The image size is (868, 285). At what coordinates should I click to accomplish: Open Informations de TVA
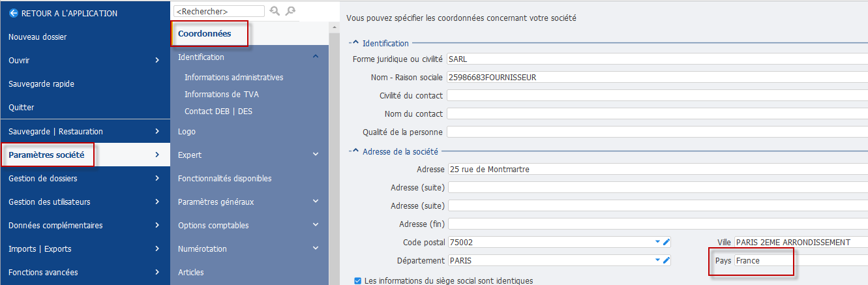tap(222, 95)
